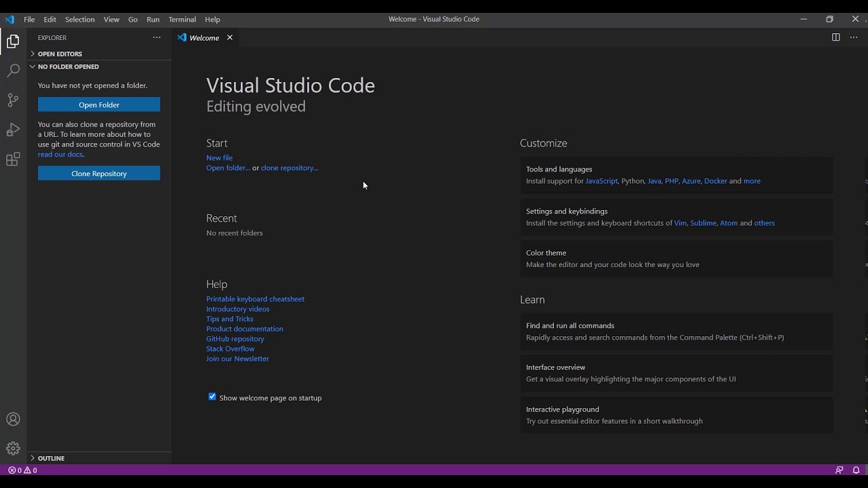The height and width of the screenshot is (488, 868).
Task: Click the VS Code logo in the title bar
Action: pos(9,19)
